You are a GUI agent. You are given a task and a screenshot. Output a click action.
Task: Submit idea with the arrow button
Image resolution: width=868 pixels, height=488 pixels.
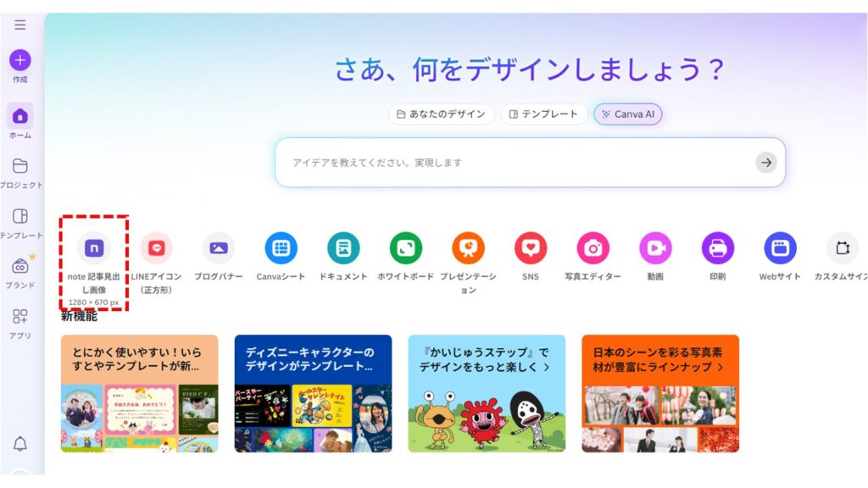click(766, 163)
